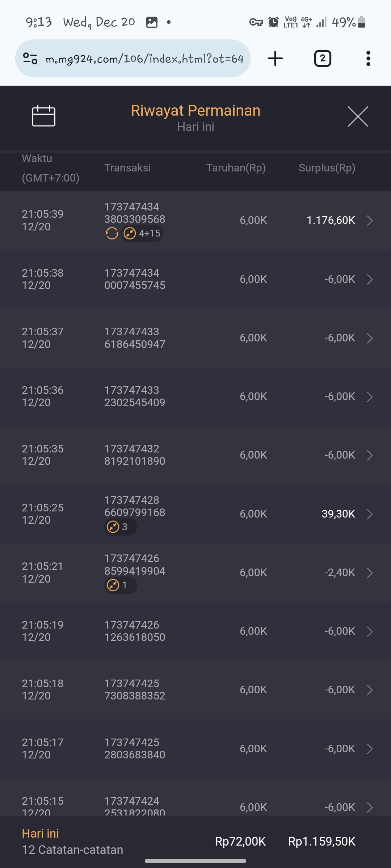
Task: Open transaction ending 6186450947
Action: click(x=135, y=338)
